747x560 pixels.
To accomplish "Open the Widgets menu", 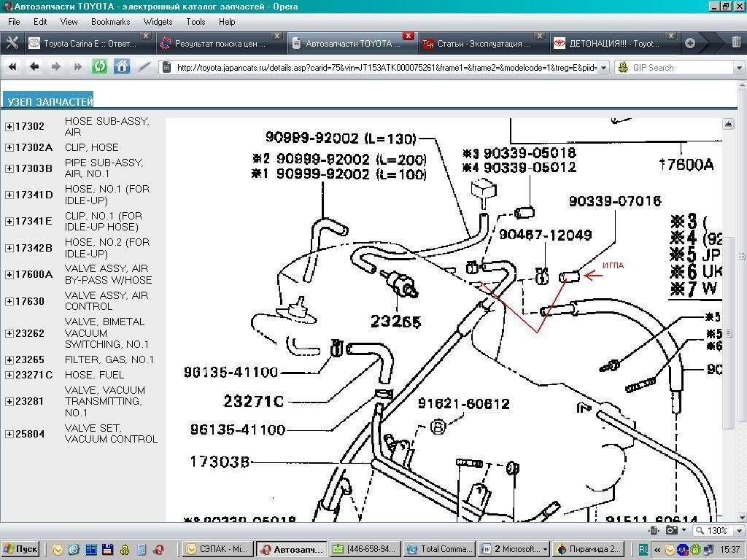I will 158,22.
